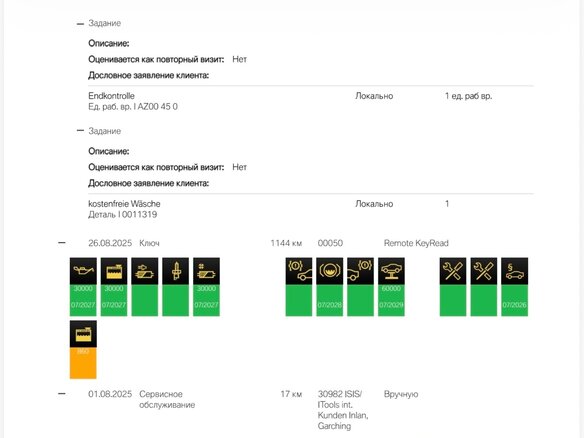Collapse the 26.08.2025 Ключ entry
The height and width of the screenshot is (438, 584).
[62, 243]
